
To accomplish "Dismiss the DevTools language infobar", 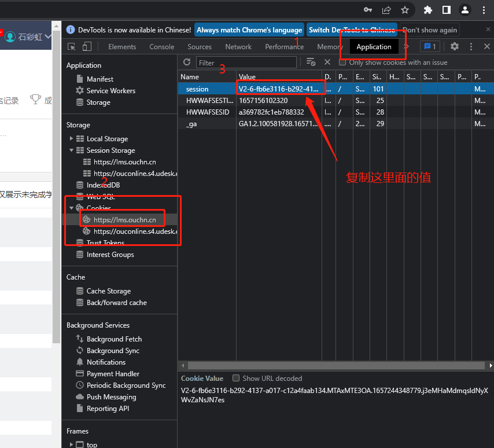I will [488, 30].
